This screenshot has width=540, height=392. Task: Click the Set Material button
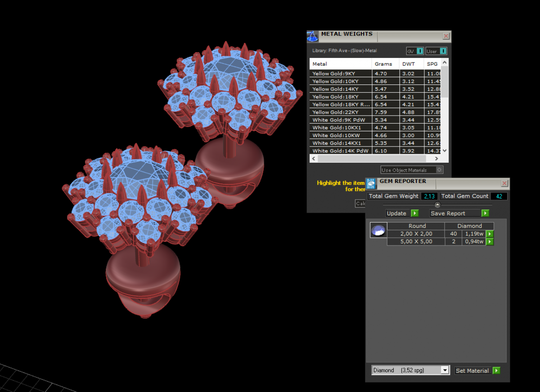(x=477, y=371)
